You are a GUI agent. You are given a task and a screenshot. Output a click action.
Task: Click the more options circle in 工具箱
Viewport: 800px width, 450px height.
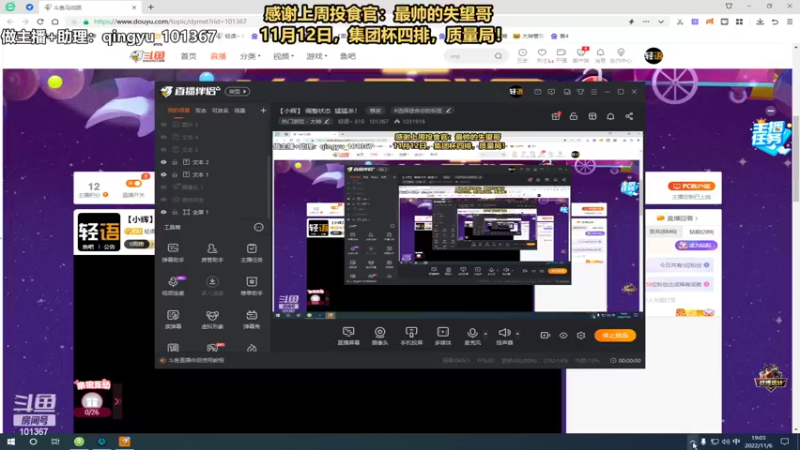(259, 227)
